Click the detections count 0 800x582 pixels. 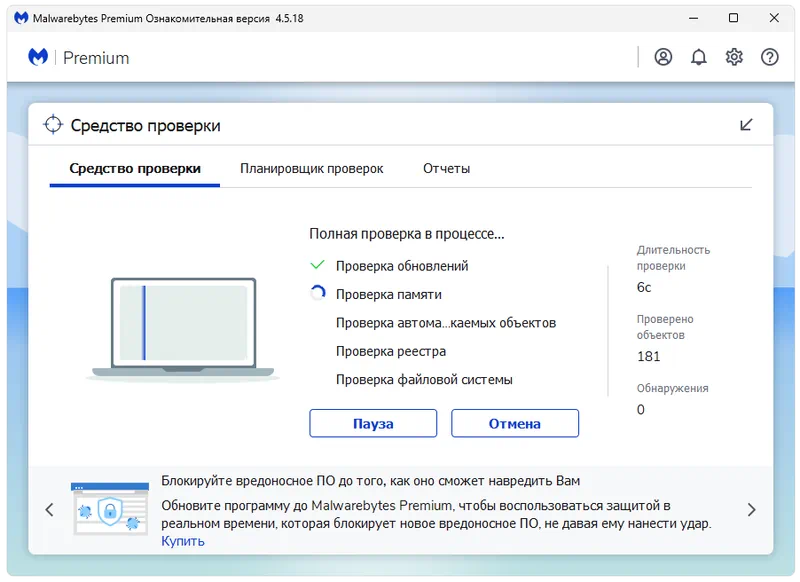[640, 410]
